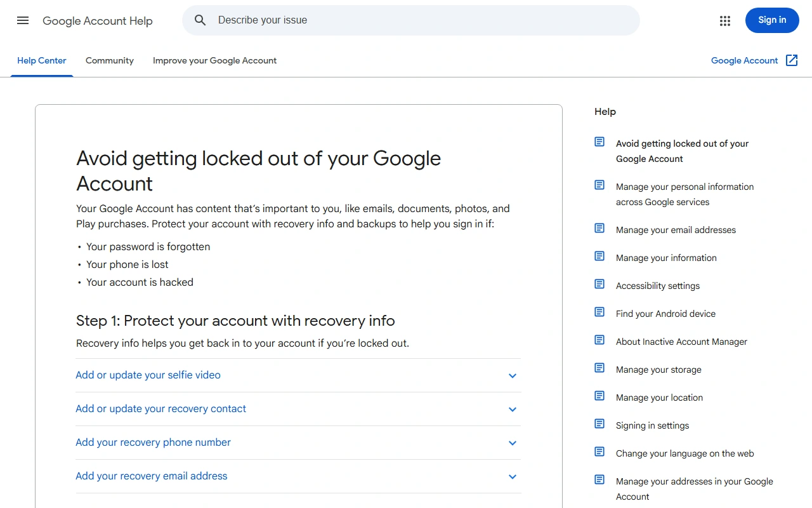Click the Google Account Help title
812x508 pixels.
pos(98,21)
